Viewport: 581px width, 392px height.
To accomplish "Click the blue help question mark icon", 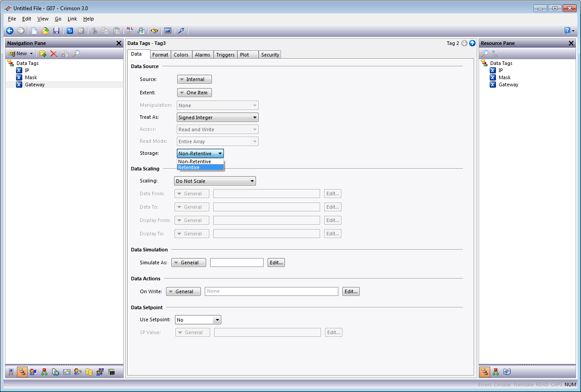I will 567,31.
